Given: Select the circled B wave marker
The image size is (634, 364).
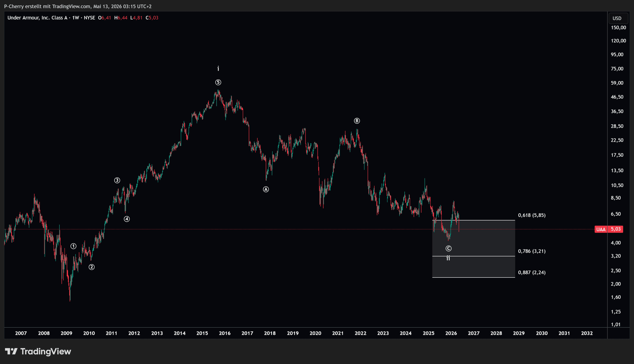Looking at the screenshot, I should pos(357,121).
